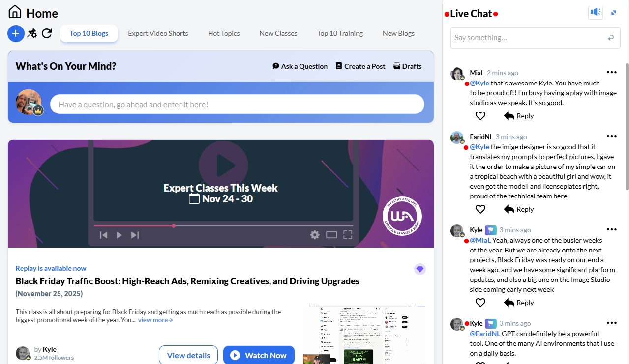
Task: Expand the class description via view more
Action: tap(154, 320)
